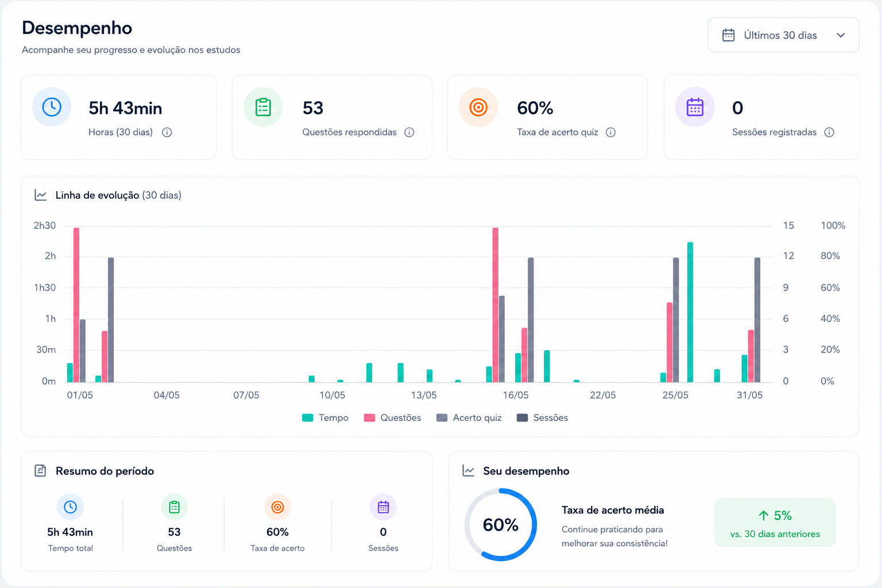882x588 pixels.
Task: Click the line chart icon beside Linha de evolução
Action: (40, 195)
